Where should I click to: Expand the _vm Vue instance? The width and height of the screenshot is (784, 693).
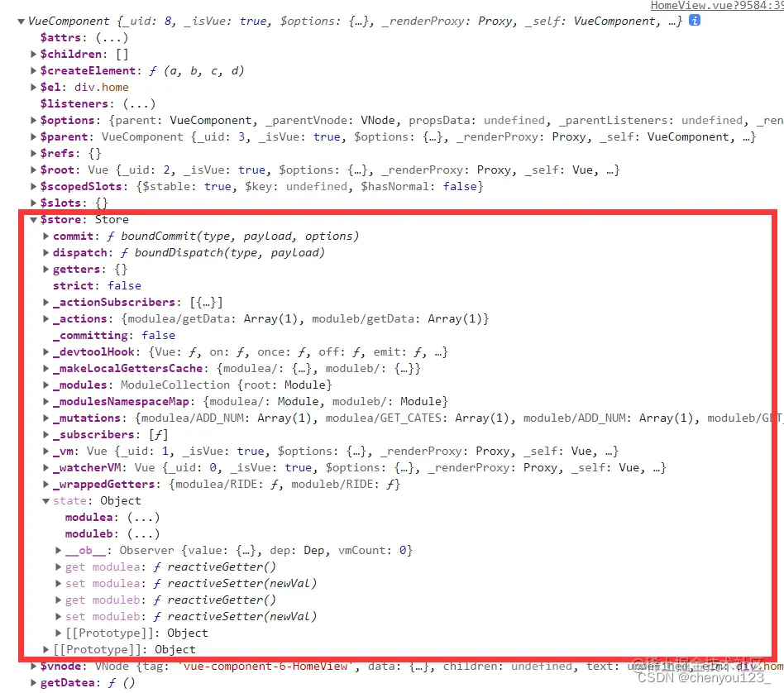[x=46, y=451]
